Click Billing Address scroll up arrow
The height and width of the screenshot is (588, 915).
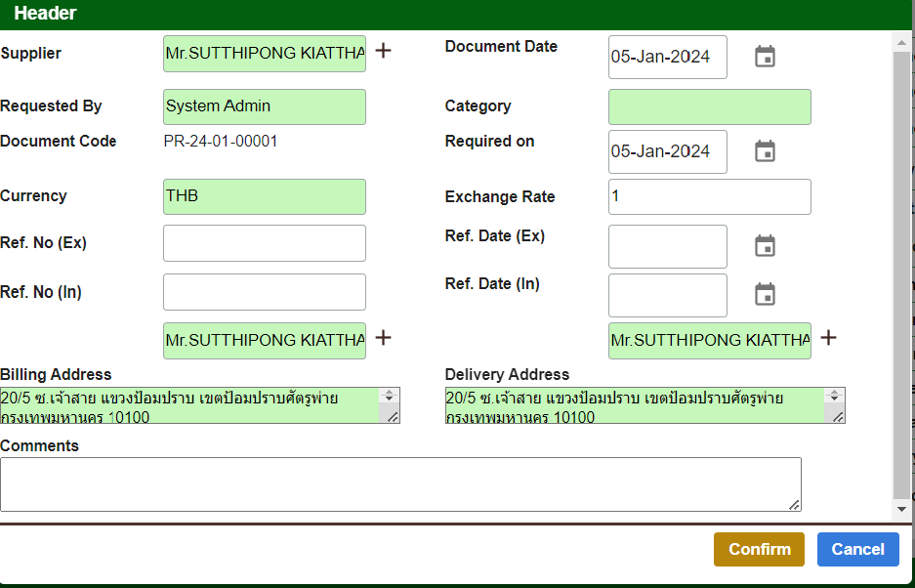pyautogui.click(x=390, y=396)
